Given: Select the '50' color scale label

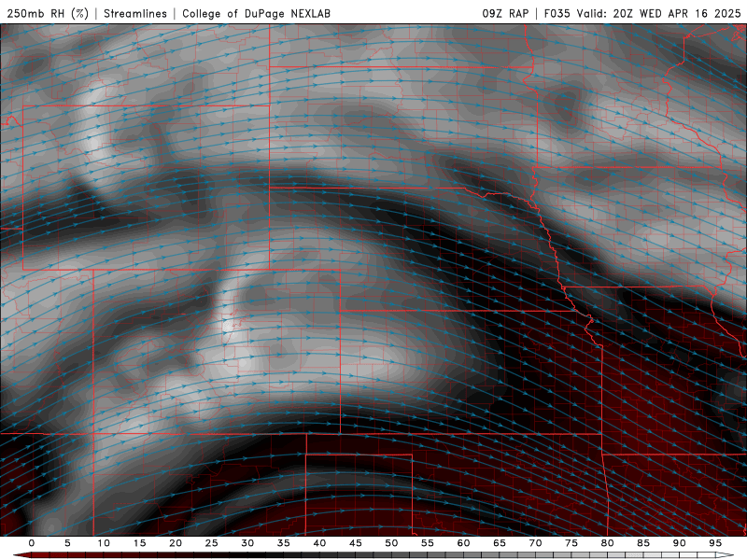Looking at the screenshot, I should (391, 543).
